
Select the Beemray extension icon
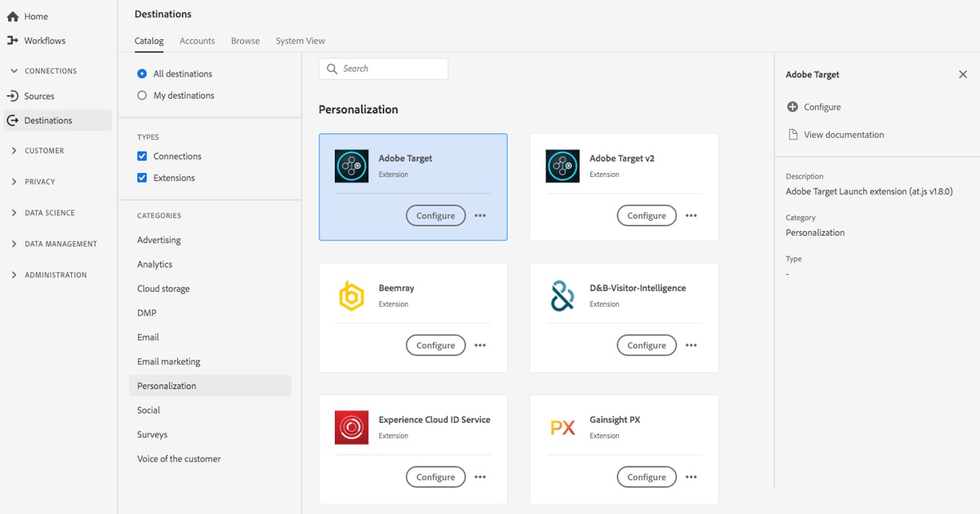tap(351, 295)
